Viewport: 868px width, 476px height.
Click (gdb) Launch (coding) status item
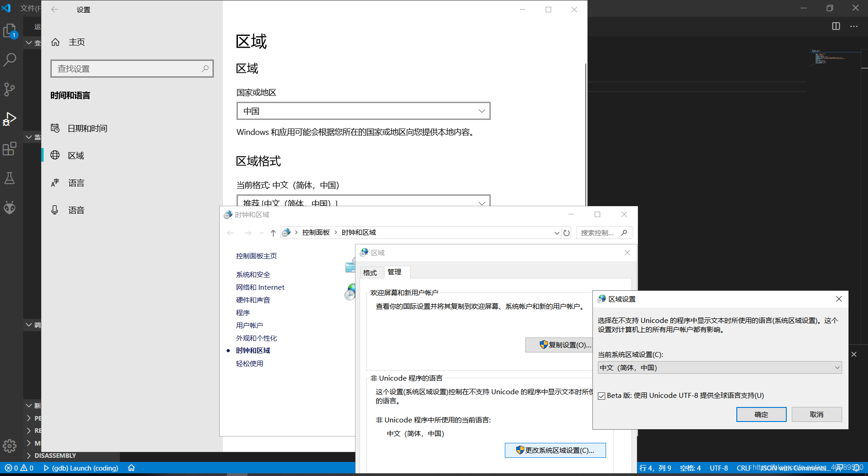(x=81, y=468)
